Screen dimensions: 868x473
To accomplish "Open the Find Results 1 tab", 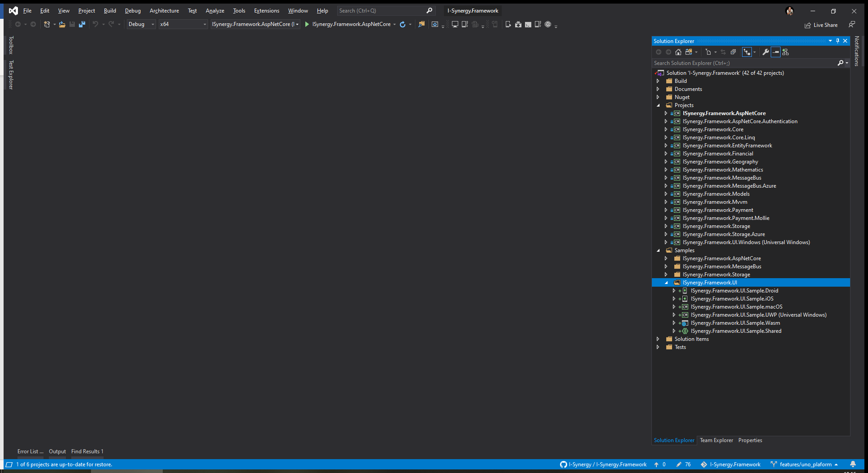I will (x=87, y=451).
